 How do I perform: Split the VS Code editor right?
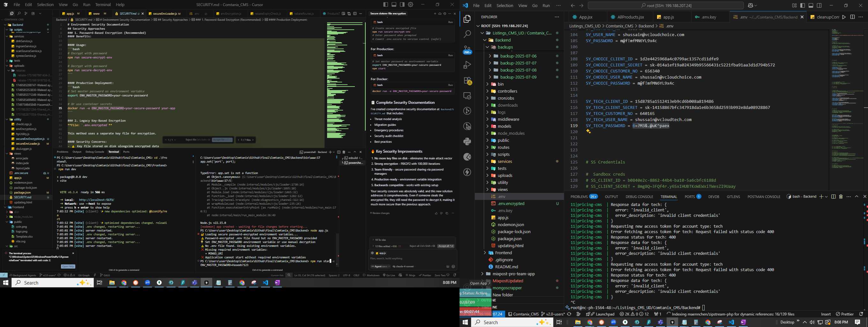coord(852,17)
